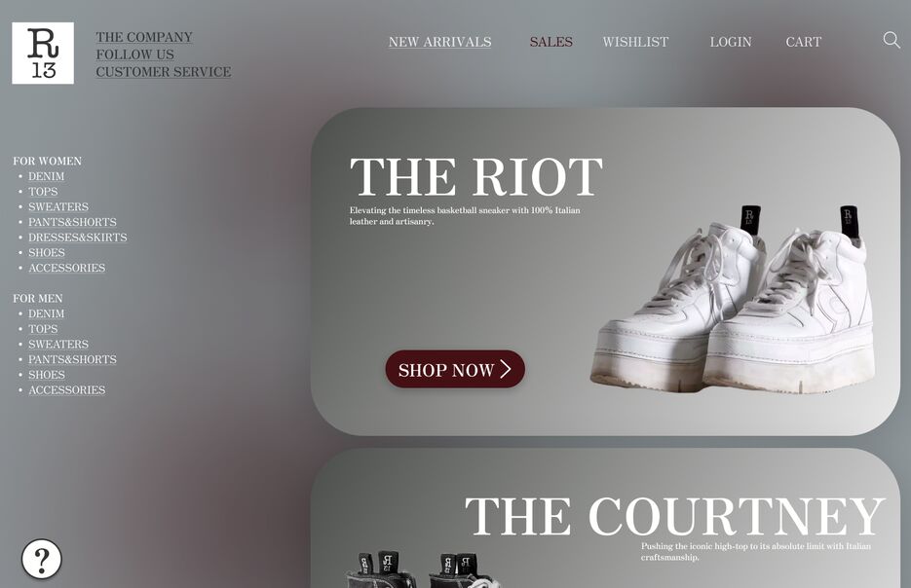This screenshot has height=588, width=911.
Task: Open the New Arrivals menu item
Action: 439,42
